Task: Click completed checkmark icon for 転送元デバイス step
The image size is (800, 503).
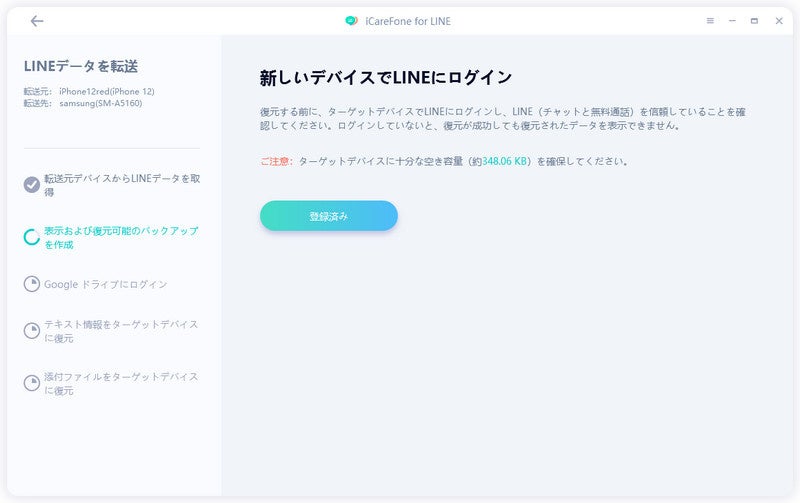Action: [32, 185]
